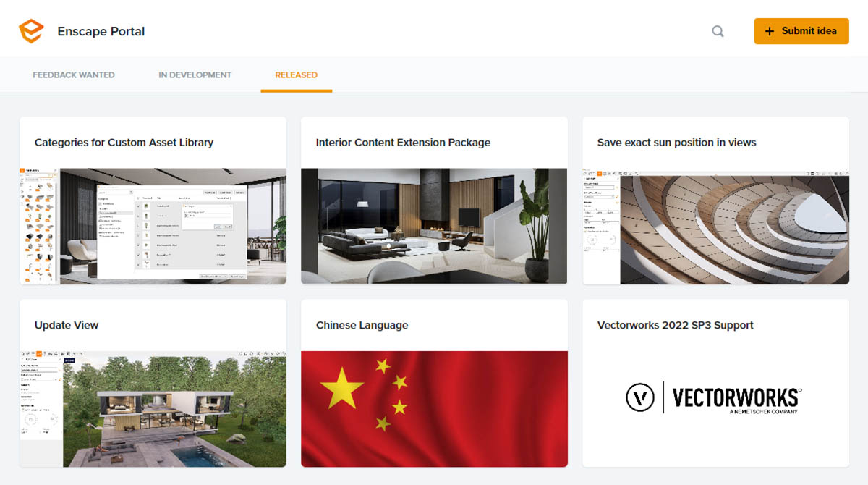Switch to the In Development tab
Screen dimensions: 868x485
click(195, 75)
